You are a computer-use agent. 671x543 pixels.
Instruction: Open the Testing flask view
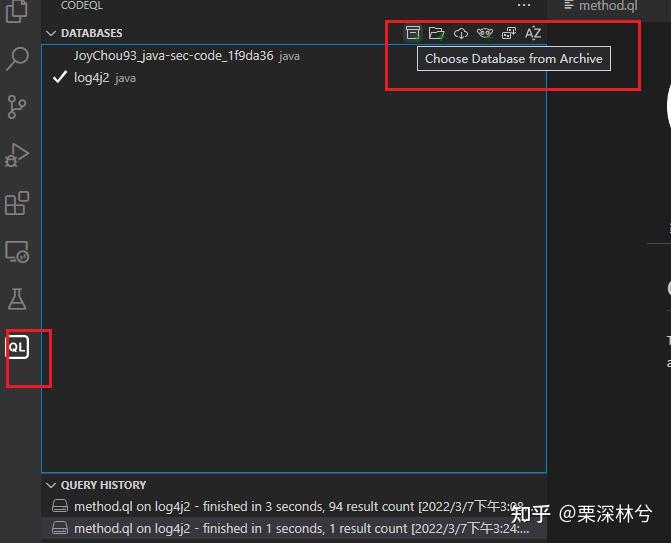tap(17, 299)
